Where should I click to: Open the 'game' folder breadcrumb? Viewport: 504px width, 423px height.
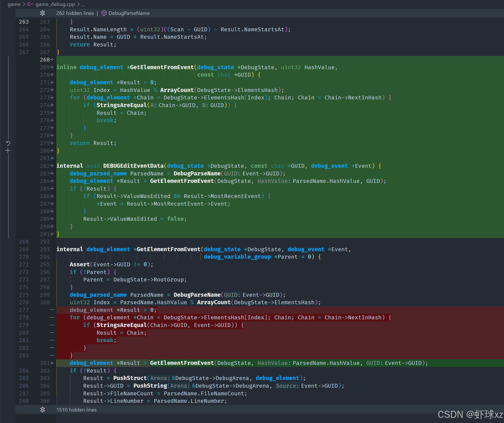click(x=14, y=4)
